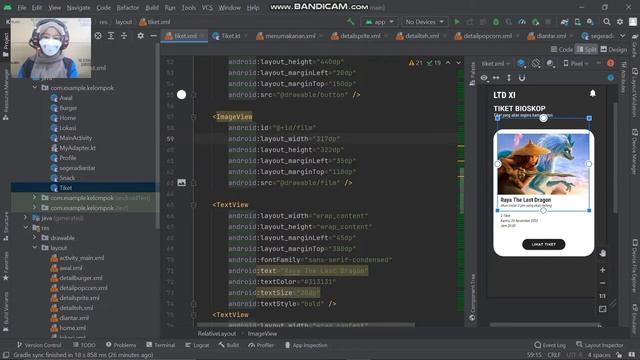Toggle the read-only lock icon in status bar
This screenshot has height=360, width=640.
point(619,355)
